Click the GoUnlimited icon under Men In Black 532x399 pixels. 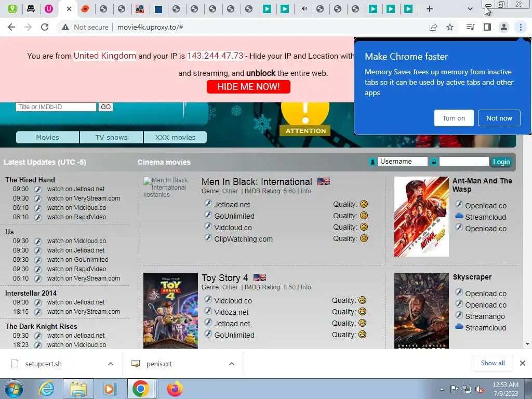pyautogui.click(x=208, y=215)
